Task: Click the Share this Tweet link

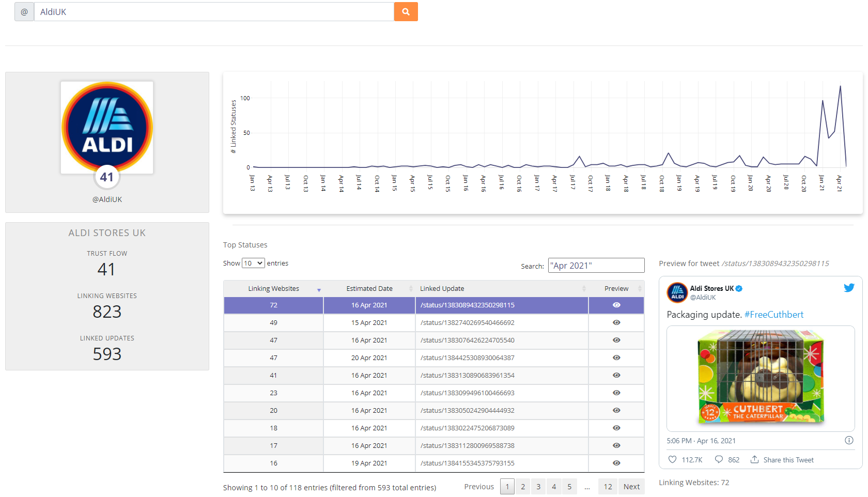Action: pyautogui.click(x=788, y=460)
